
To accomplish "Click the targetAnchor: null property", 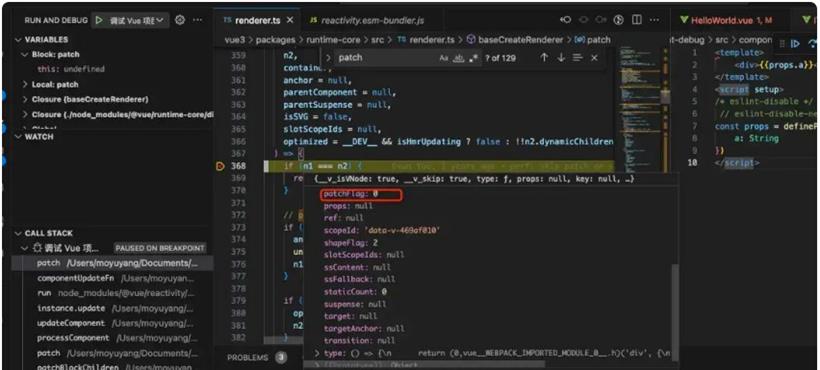I will coord(364,329).
